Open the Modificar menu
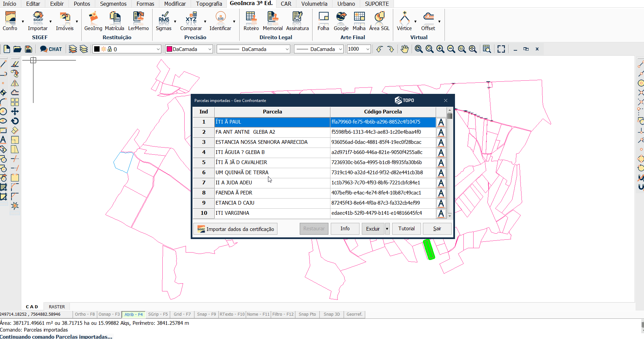 (175, 4)
